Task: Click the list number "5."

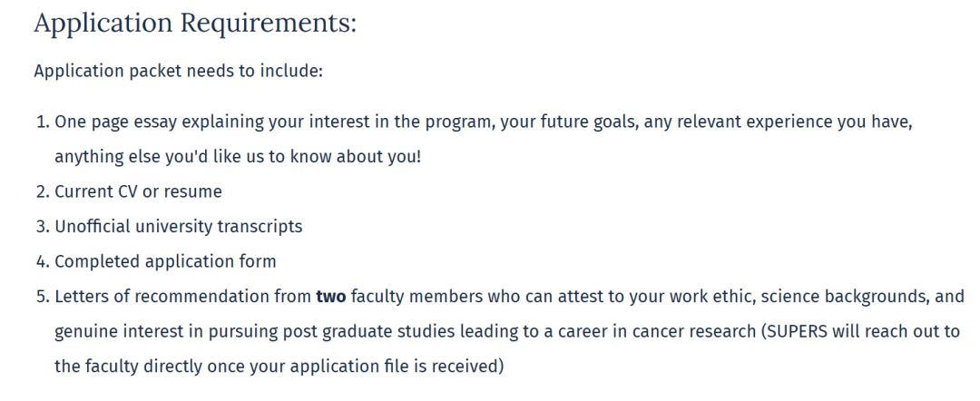Action: pyautogui.click(x=42, y=297)
